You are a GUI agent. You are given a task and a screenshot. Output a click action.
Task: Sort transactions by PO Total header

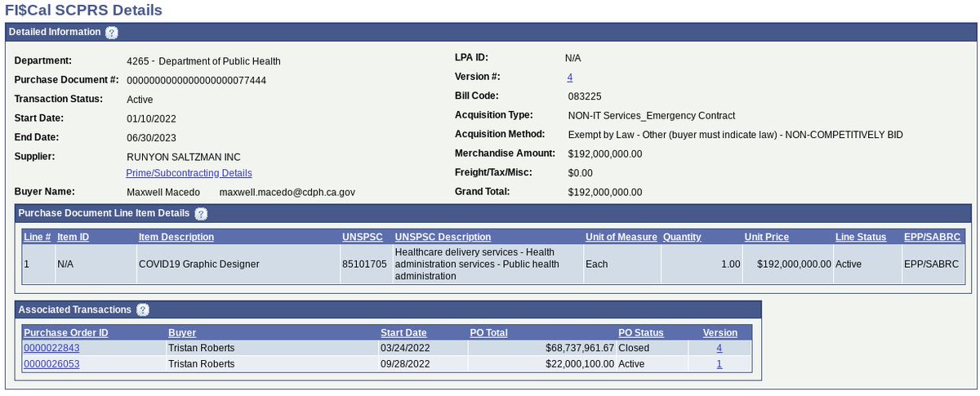click(489, 333)
